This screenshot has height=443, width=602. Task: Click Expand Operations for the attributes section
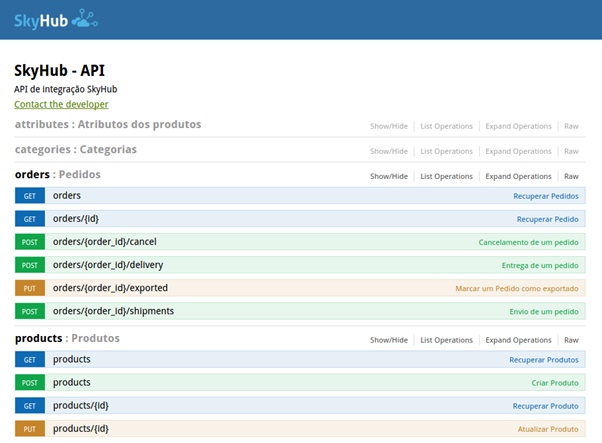point(518,126)
